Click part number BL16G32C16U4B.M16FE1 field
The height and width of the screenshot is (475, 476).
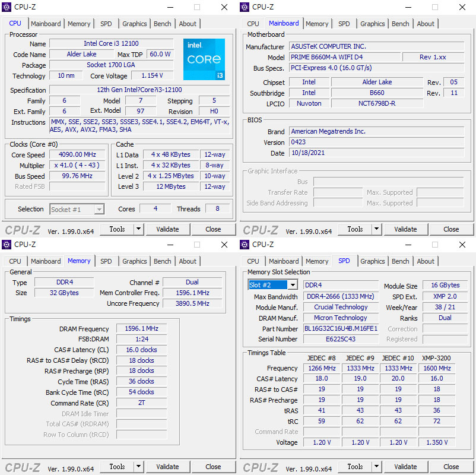(x=341, y=328)
